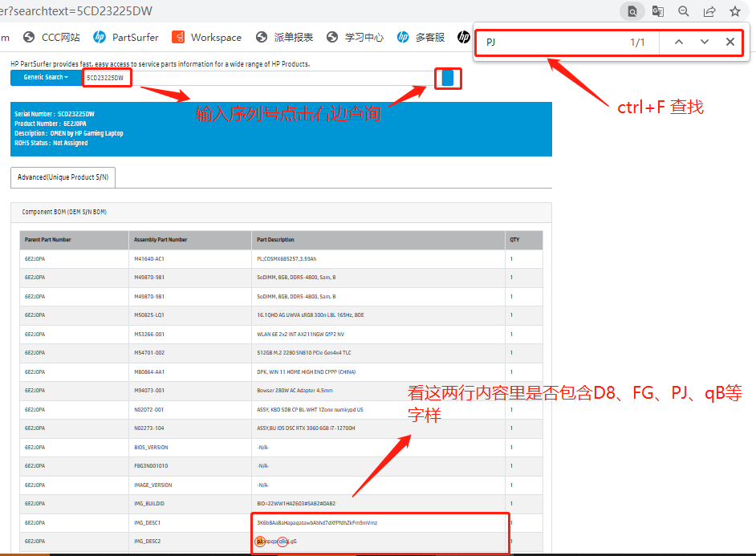Click the HP logo bookmark icon next to 多客服
The width and height of the screenshot is (756, 556).
coord(463,37)
